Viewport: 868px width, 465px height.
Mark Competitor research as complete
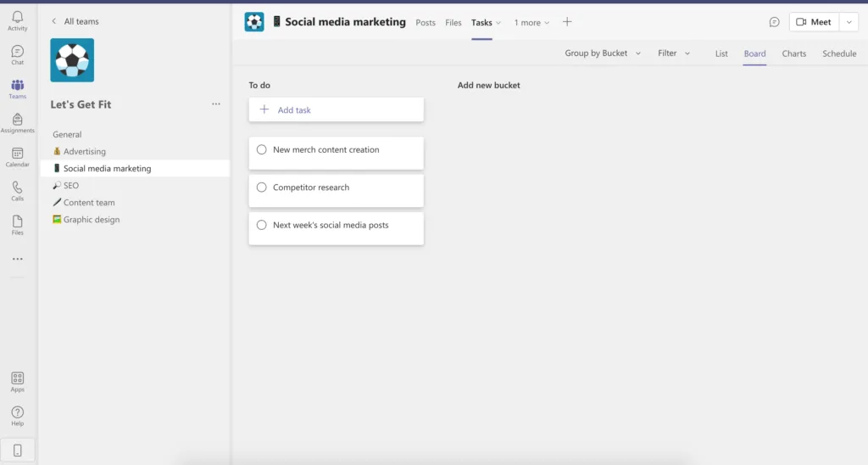[261, 188]
